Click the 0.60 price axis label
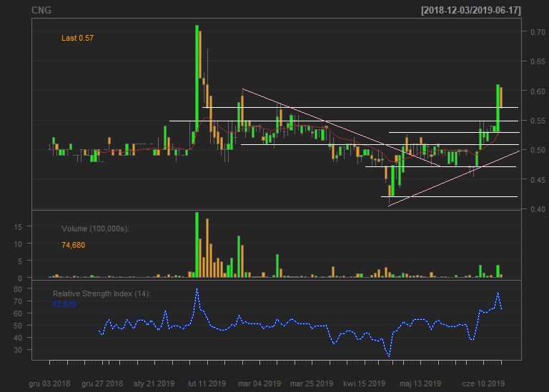Viewport: 549px width, 392px height. pos(538,91)
